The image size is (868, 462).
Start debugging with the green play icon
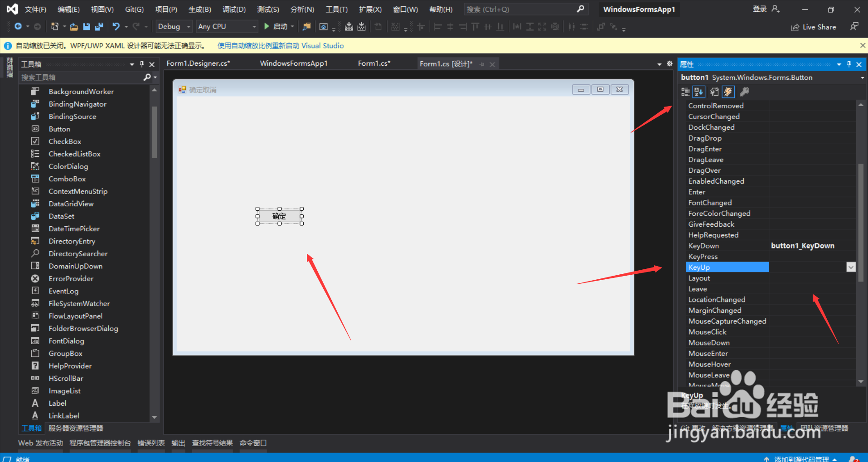coord(267,26)
